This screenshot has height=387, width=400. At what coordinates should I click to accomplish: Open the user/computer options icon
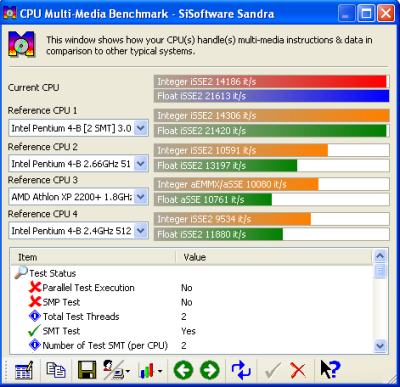(116, 370)
